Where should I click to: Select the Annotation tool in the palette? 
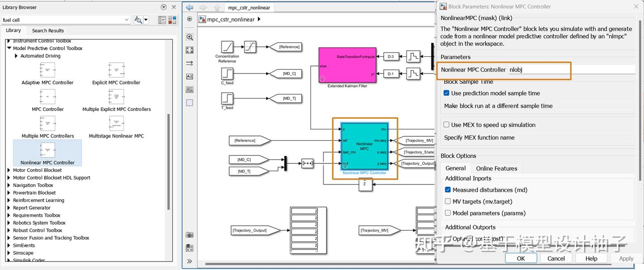click(189, 76)
